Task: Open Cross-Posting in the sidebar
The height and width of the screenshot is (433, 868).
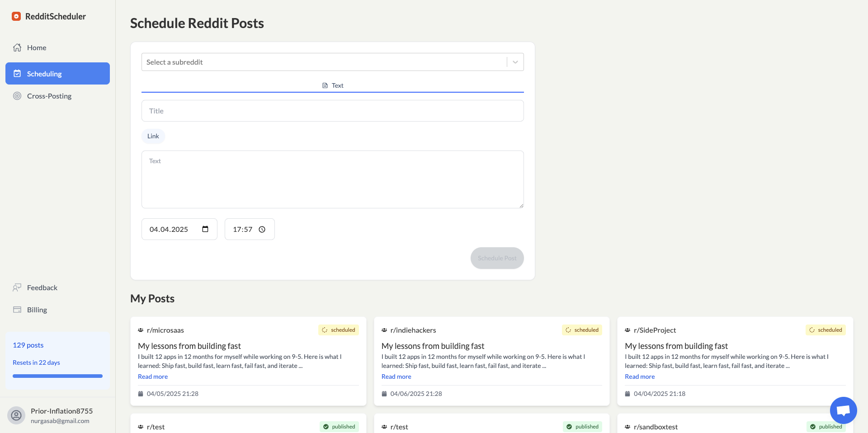Action: pyautogui.click(x=57, y=96)
